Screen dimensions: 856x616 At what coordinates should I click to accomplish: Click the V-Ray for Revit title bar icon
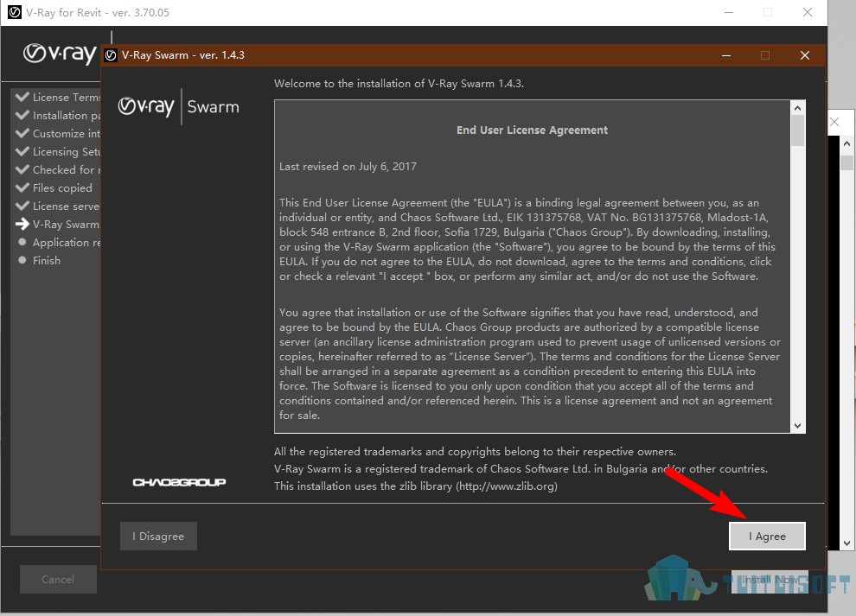click(x=15, y=12)
